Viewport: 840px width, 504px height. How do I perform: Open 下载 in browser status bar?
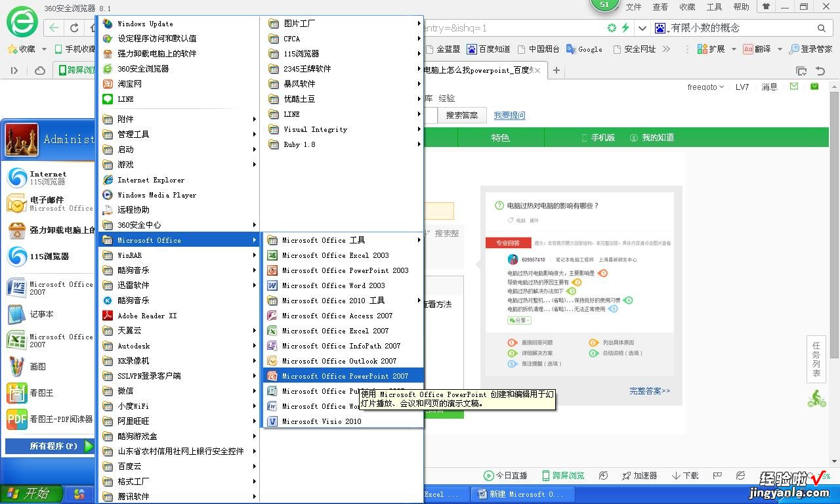(684, 476)
